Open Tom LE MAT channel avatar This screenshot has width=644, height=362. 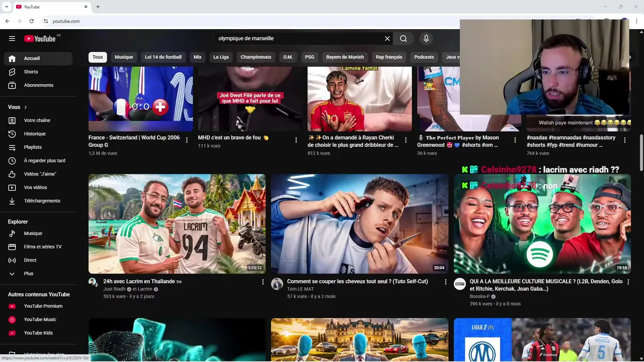(x=277, y=284)
